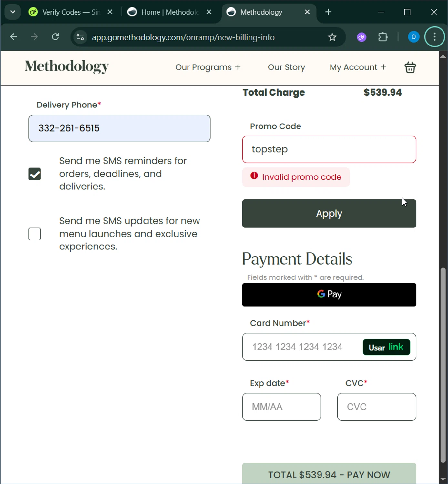Apply the promo code
This screenshot has width=448, height=484.
(x=329, y=214)
